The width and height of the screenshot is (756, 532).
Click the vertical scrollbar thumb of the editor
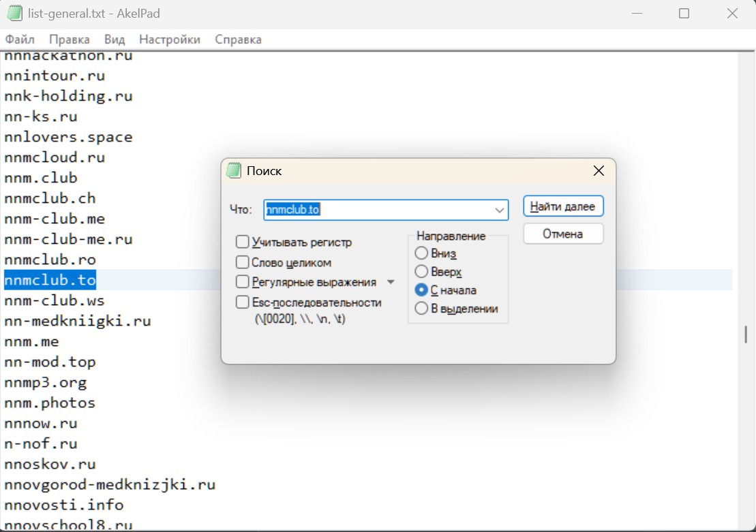point(745,334)
